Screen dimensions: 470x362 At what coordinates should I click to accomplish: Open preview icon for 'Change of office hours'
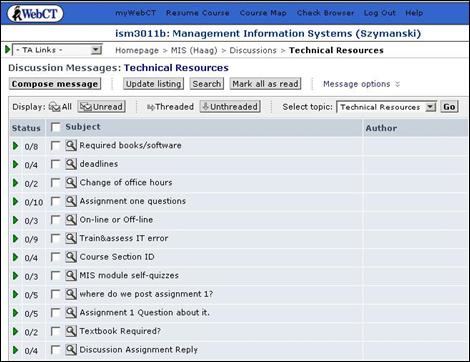click(71, 183)
